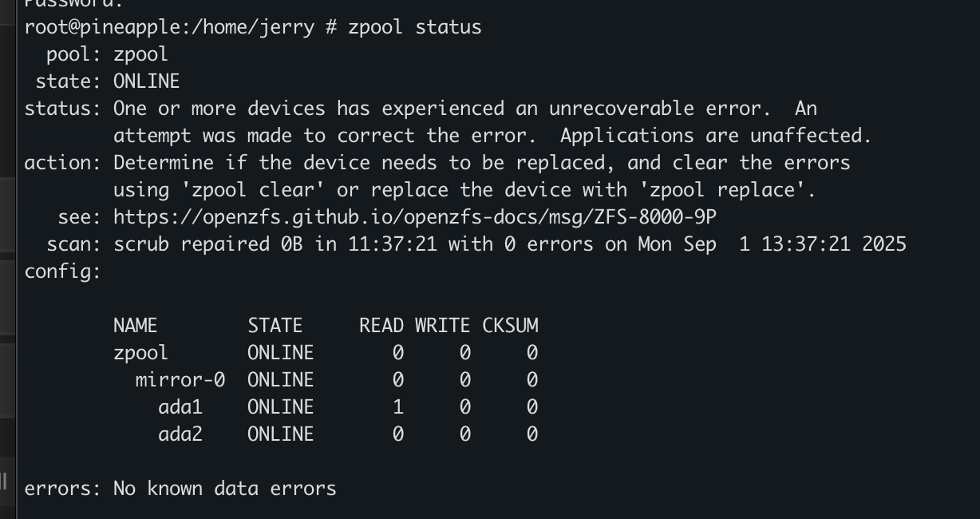This screenshot has width=980, height=519.
Task: Click the mirror-0 vdev name
Action: (180, 380)
